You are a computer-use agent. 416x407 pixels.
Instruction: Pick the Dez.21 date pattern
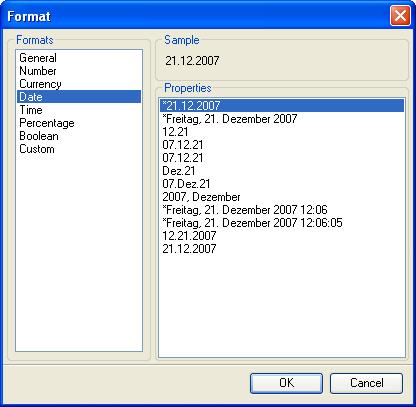179,171
